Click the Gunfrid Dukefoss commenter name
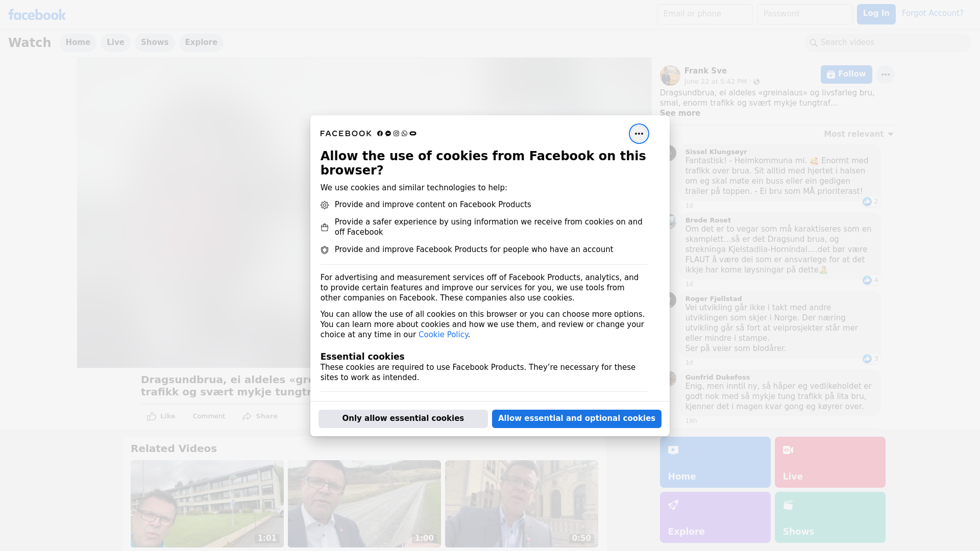Viewport: 980px width, 551px height. (718, 378)
